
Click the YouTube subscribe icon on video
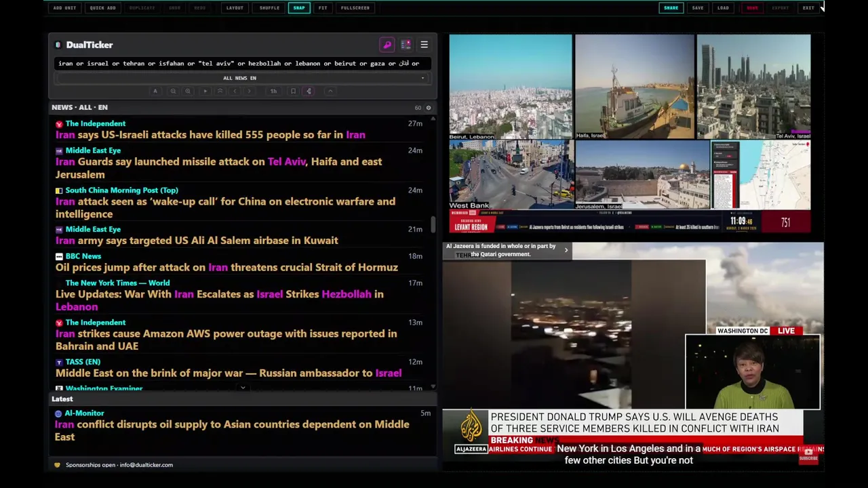(x=808, y=454)
